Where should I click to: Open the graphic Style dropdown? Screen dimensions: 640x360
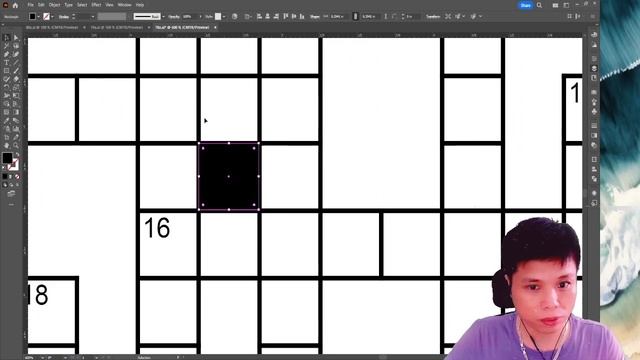(x=224, y=16)
